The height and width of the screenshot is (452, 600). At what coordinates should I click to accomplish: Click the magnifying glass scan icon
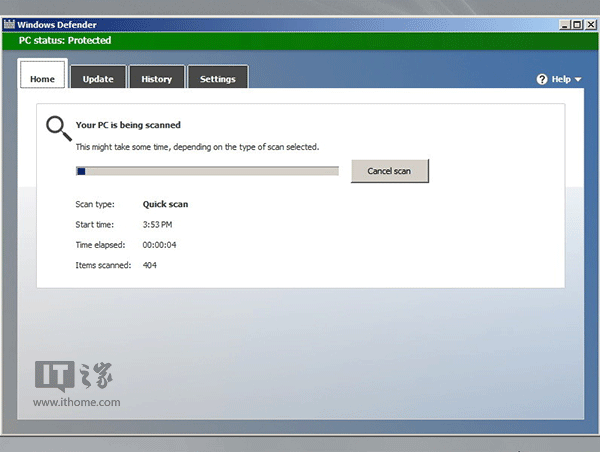coord(59,127)
